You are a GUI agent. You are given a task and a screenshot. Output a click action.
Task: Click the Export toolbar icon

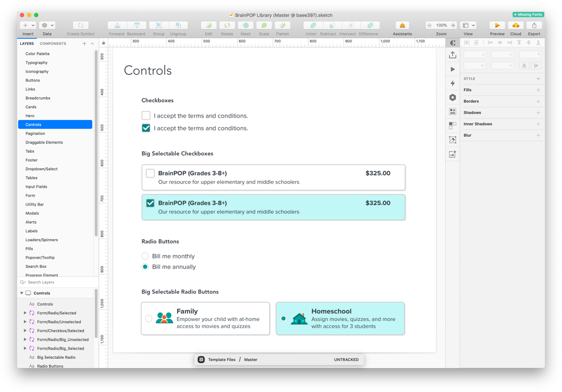coord(534,25)
